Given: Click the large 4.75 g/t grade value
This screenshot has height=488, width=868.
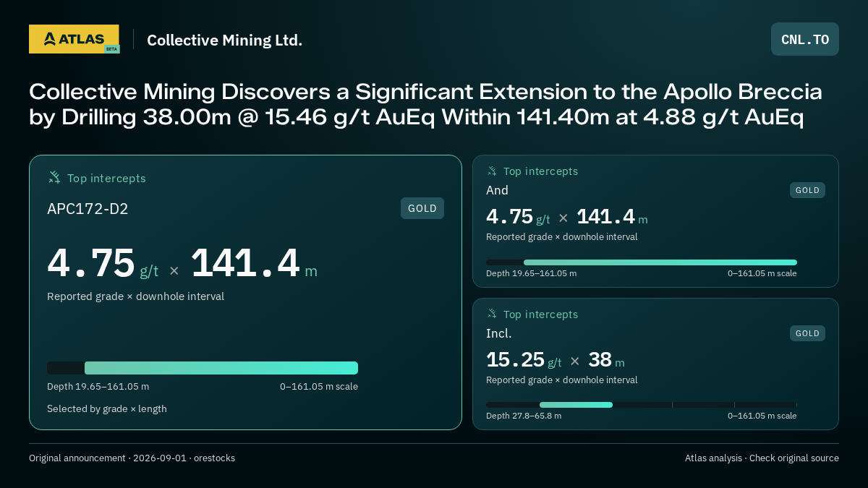Looking at the screenshot, I should [103, 263].
